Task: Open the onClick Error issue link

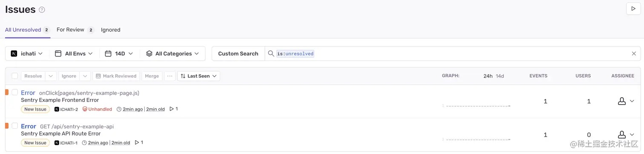Action: 28,93
